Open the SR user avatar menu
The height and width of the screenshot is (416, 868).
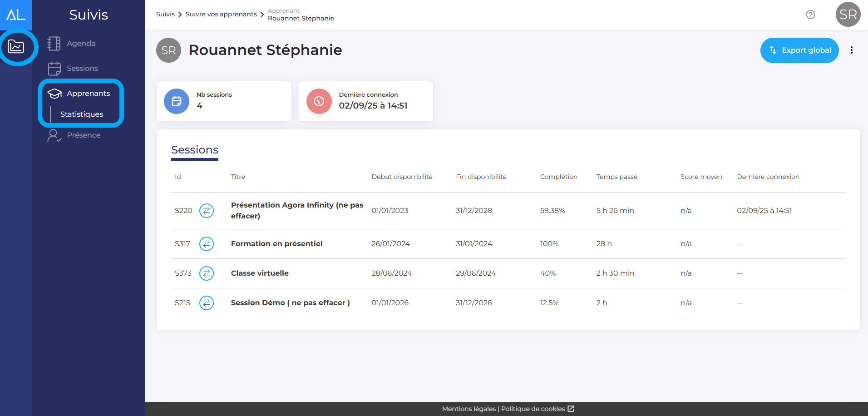coord(848,15)
